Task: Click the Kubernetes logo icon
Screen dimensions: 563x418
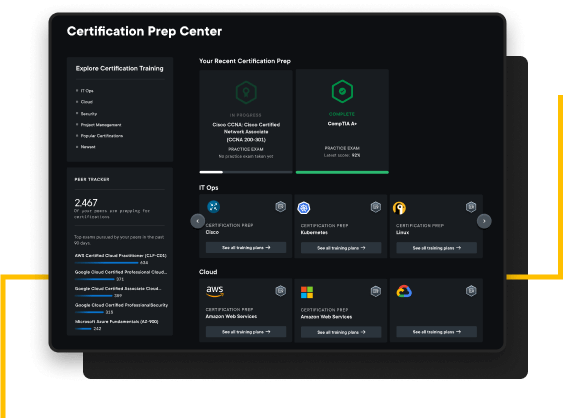Action: [x=304, y=208]
